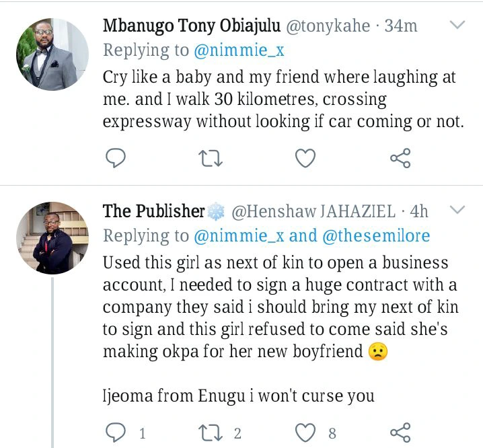
Task: Share the tweet about walking 30 kilometres
Action: point(400,158)
